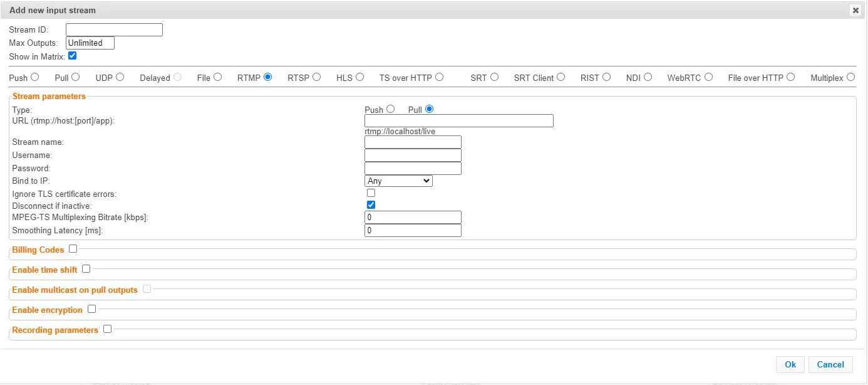Select the NDI input type
Image resolution: width=868 pixels, height=385 pixels.
(648, 77)
